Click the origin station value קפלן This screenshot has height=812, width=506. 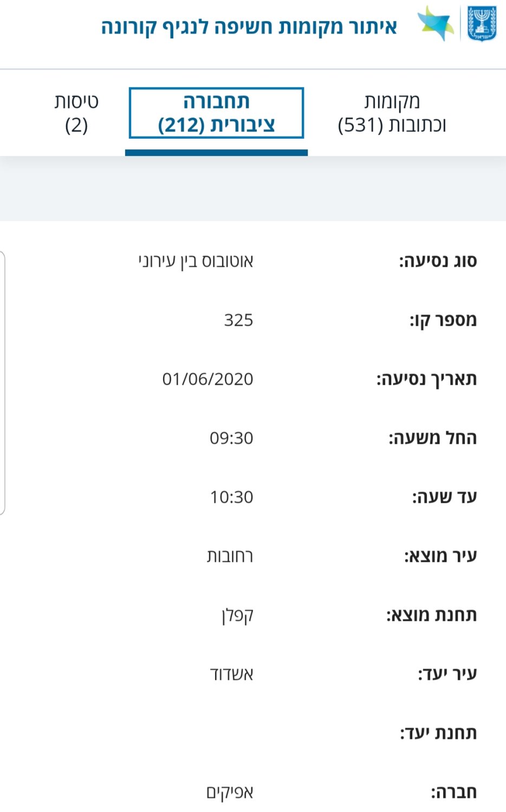tap(237, 615)
